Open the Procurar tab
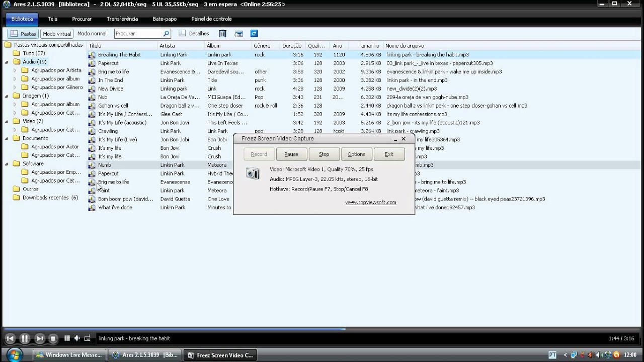Viewport: 644px width, 362px height. [82, 19]
